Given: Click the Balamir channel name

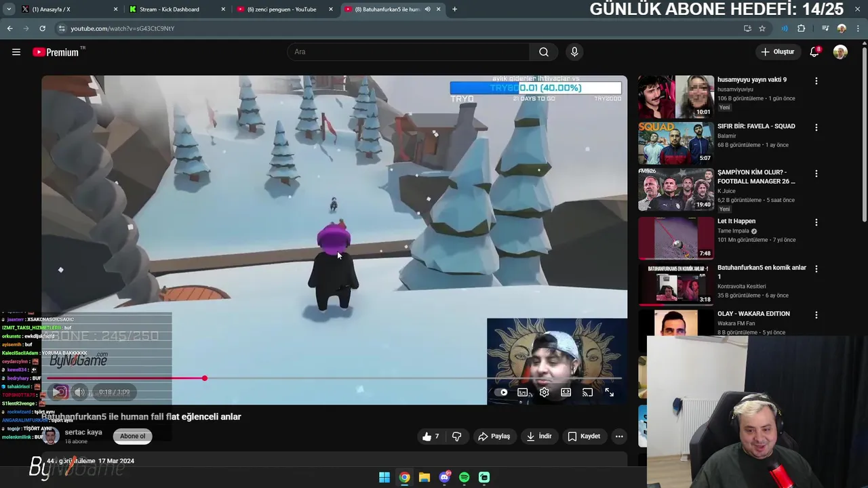Looking at the screenshot, I should point(727,136).
